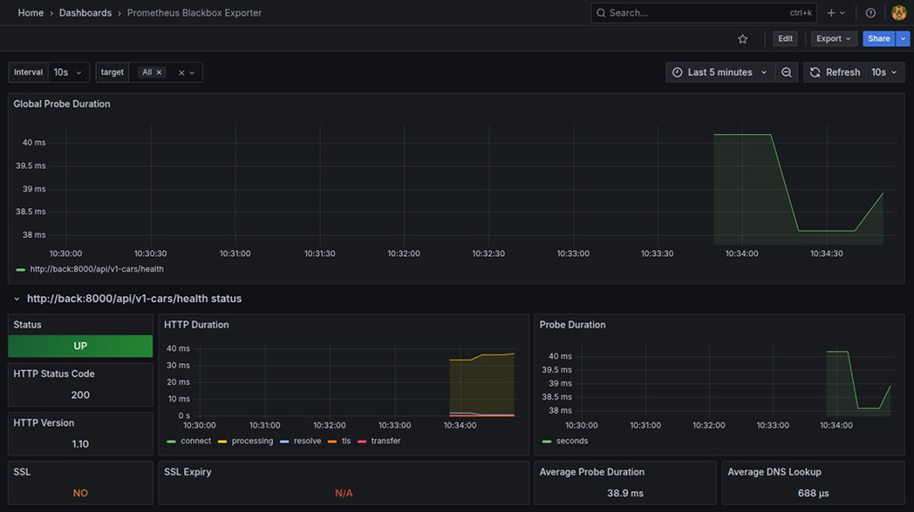The height and width of the screenshot is (512, 914).
Task: Open Global Probe Duration panel title
Action: coord(62,104)
